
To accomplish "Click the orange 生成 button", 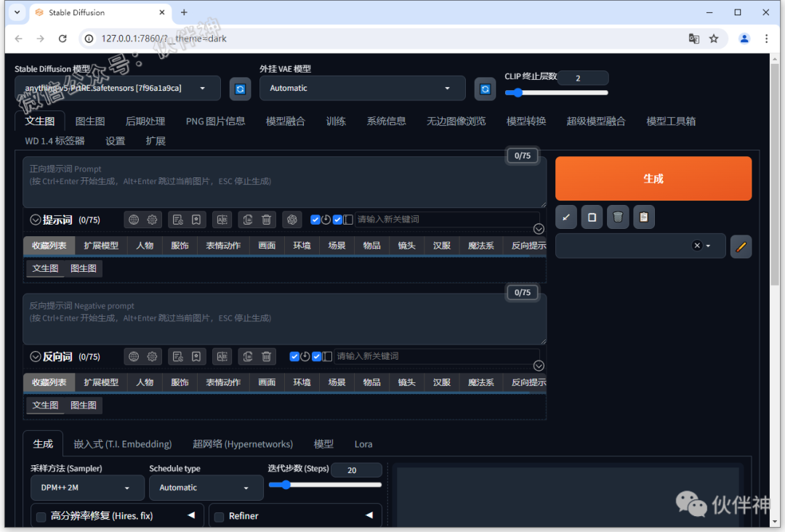I will pyautogui.click(x=653, y=179).
